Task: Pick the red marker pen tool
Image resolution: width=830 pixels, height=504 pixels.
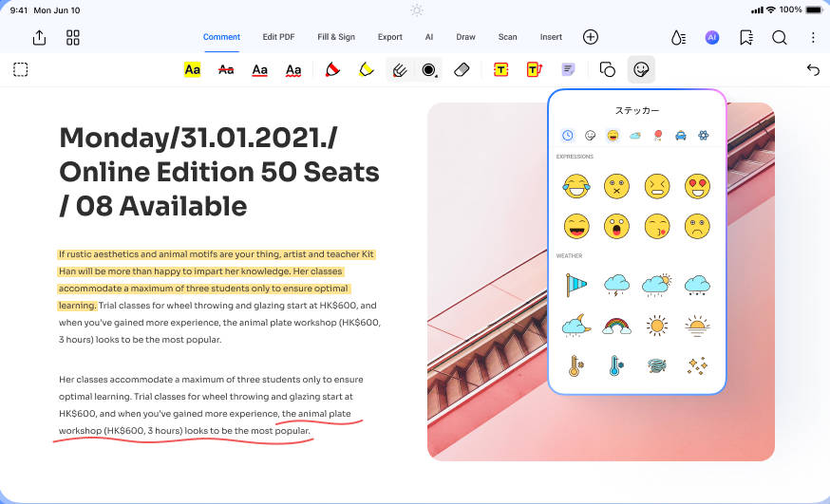Action: click(332, 69)
